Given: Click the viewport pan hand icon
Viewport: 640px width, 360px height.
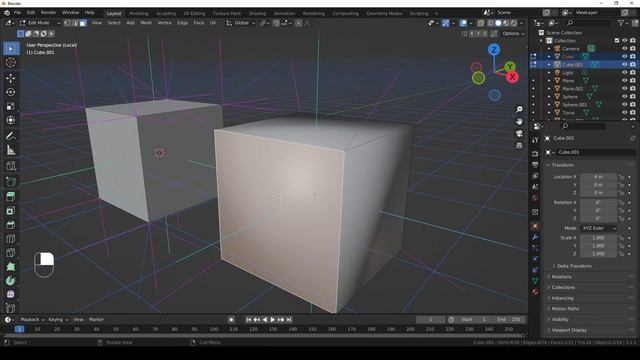Looking at the screenshot, I should tap(519, 121).
